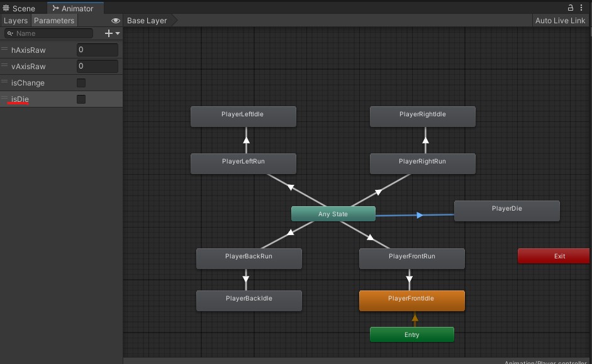This screenshot has width=592, height=364.
Task: Select the Any State node
Action: pyautogui.click(x=333, y=214)
